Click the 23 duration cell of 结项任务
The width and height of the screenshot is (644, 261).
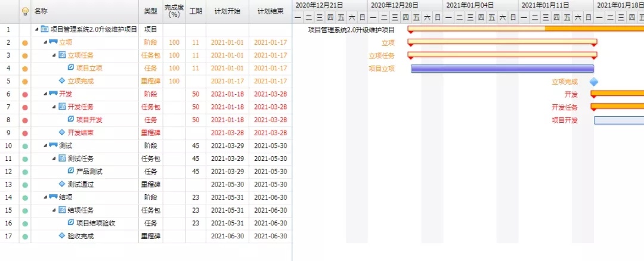(x=196, y=210)
